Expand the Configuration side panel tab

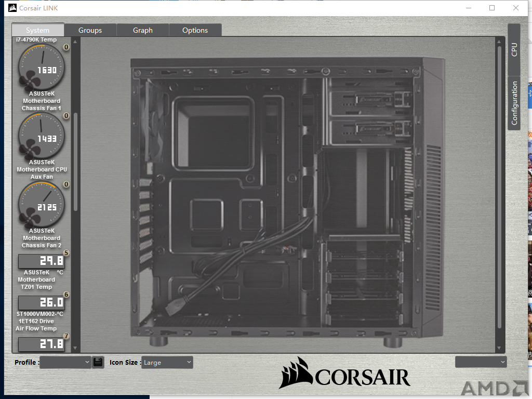point(514,103)
